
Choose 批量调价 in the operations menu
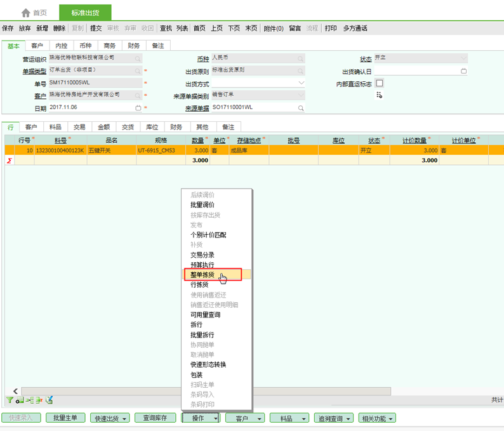(202, 205)
